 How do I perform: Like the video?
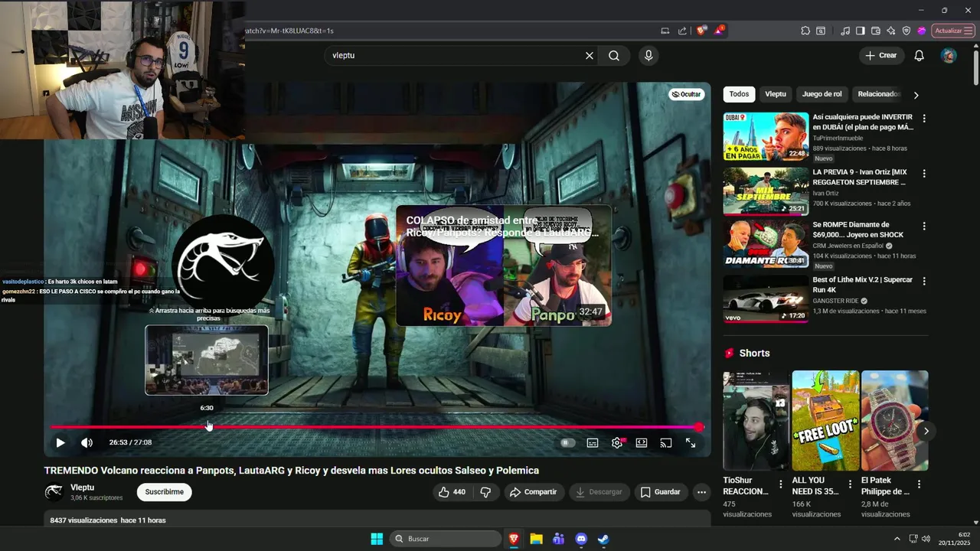click(x=451, y=492)
